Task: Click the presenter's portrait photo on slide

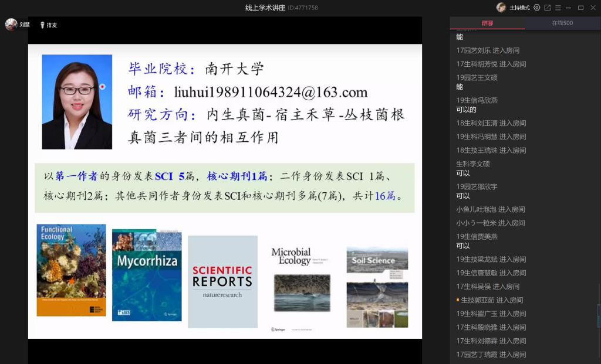Action: (x=77, y=102)
